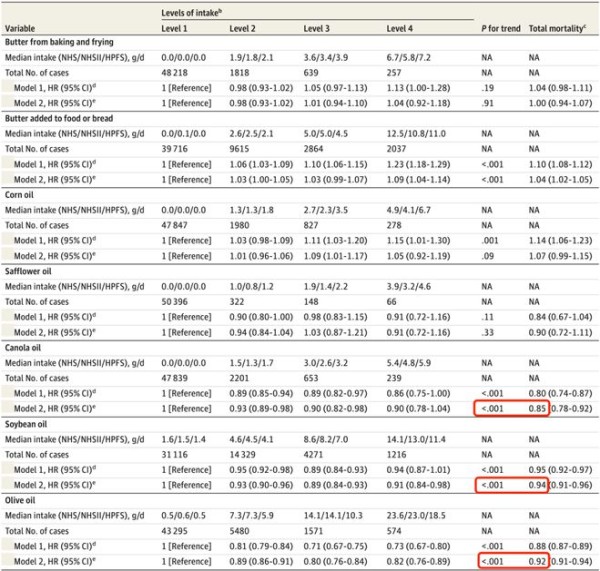Click the "Levels of intake" column group header

(191, 13)
